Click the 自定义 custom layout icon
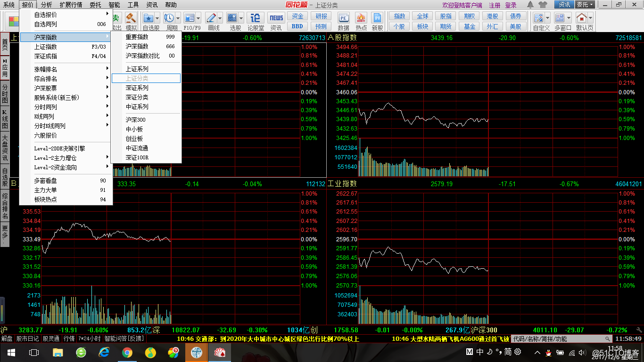The width and height of the screenshot is (644, 362). (x=538, y=18)
